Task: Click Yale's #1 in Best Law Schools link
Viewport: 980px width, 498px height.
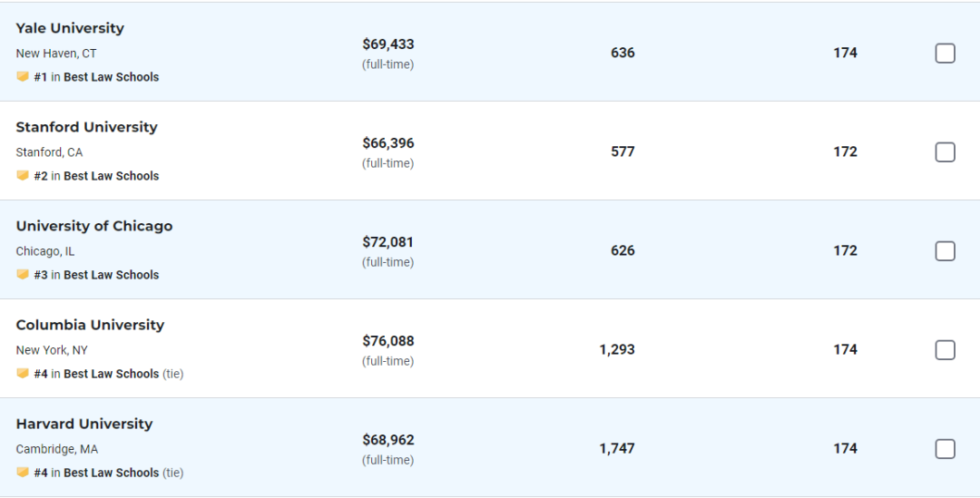Action: coord(96,77)
